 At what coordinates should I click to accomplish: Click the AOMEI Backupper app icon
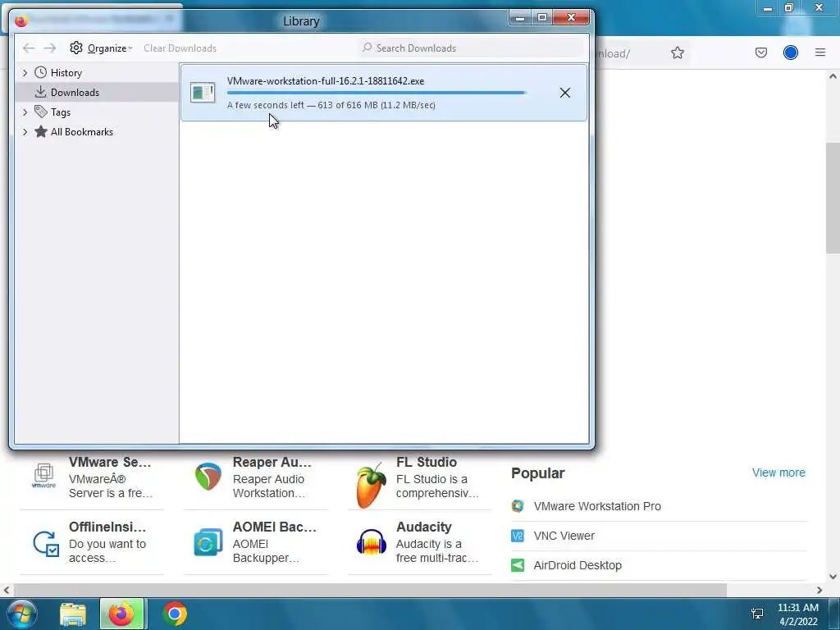click(208, 542)
